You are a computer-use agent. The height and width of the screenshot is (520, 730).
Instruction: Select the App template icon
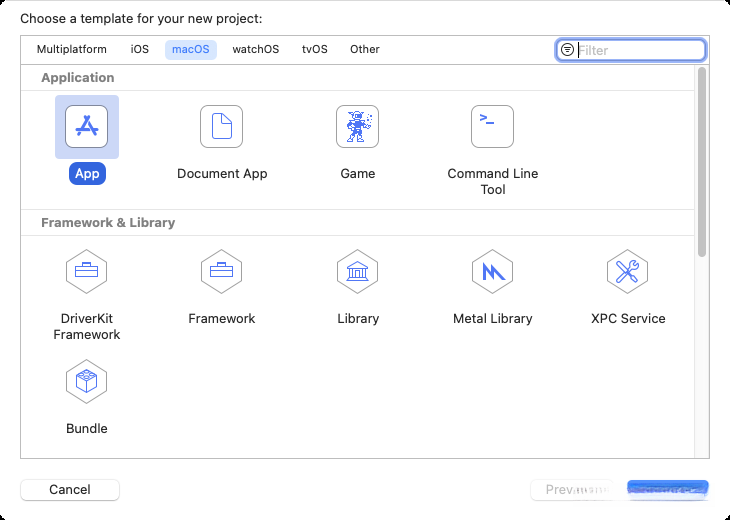[87, 127]
